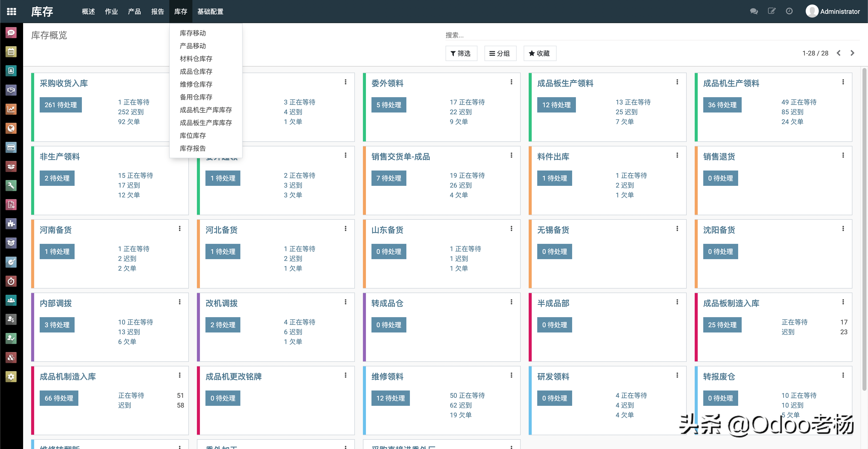Click 19 欠单 link on 维修领料
The width and height of the screenshot is (868, 449).
(x=461, y=415)
